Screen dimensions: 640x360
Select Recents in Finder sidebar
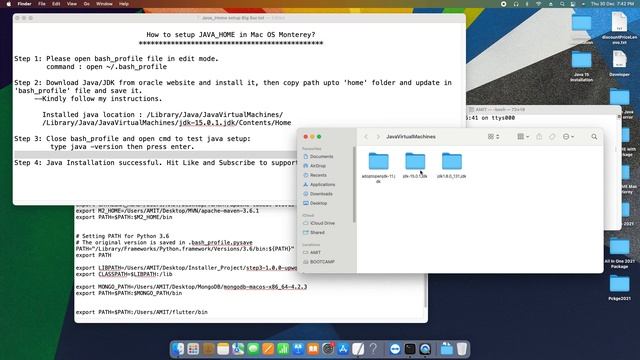pos(315,175)
